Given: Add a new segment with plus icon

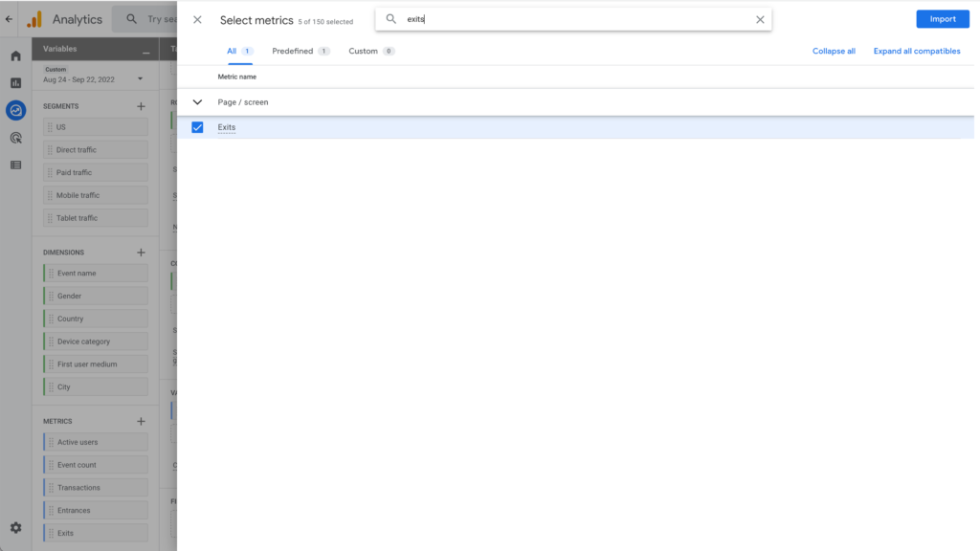Looking at the screenshot, I should 141,106.
